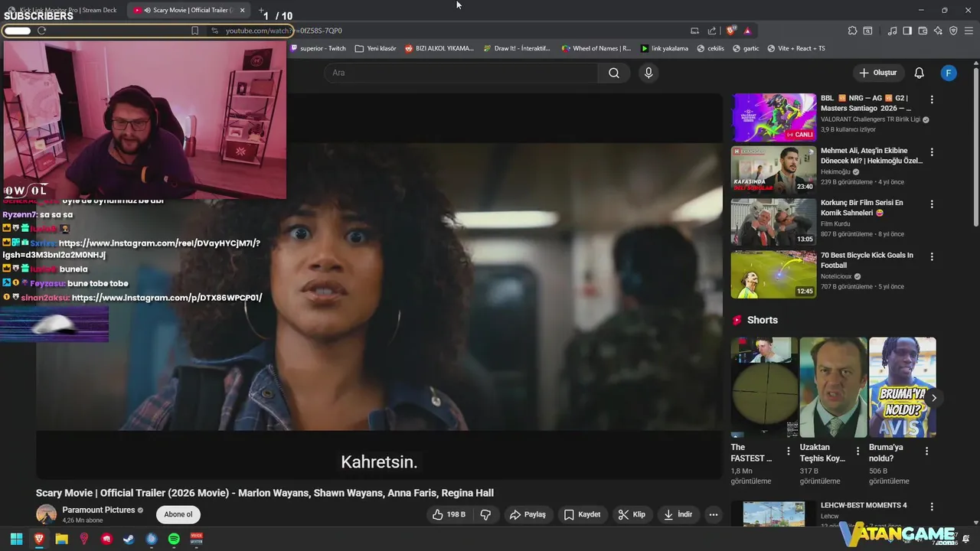Dislike the Scary Movie trailer
The width and height of the screenshot is (980, 551).
485,514
